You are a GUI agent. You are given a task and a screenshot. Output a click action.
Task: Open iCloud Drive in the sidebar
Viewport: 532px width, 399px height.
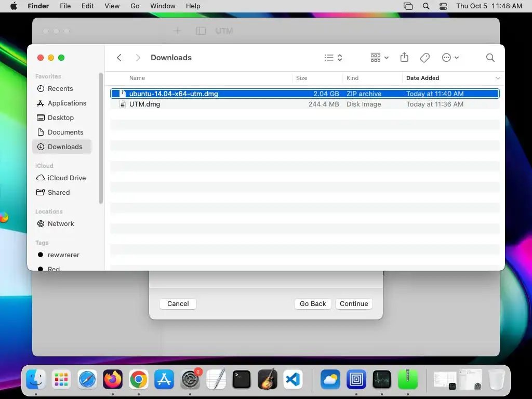point(62,178)
